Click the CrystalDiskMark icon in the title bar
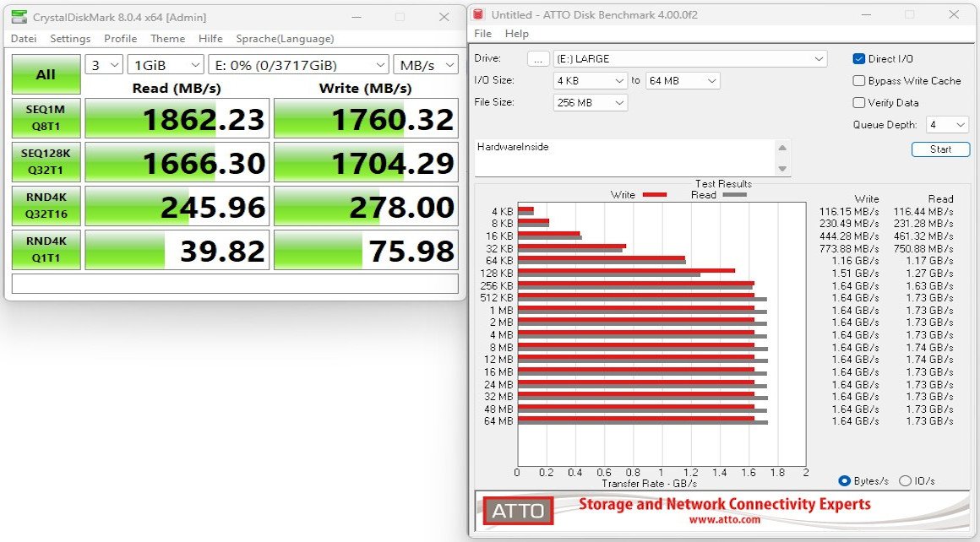Screen dimensions: 980x542 point(19,16)
